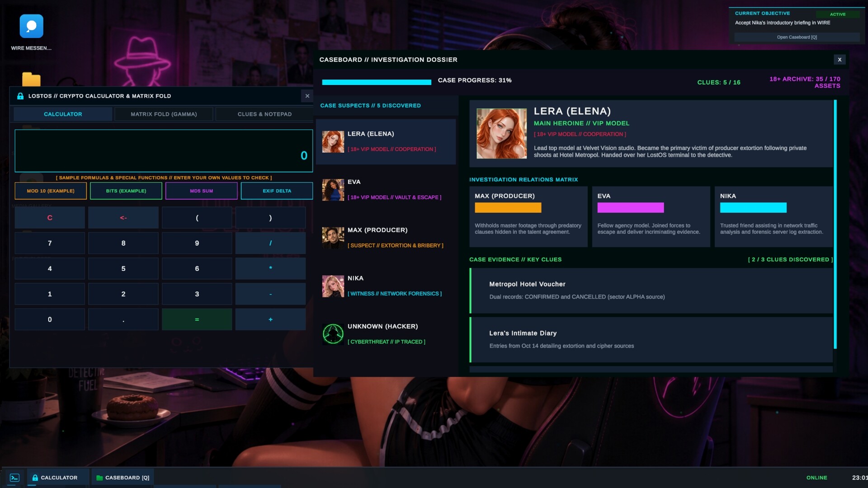
Task: Click the MOD 10 (Example) button
Action: coord(51,191)
